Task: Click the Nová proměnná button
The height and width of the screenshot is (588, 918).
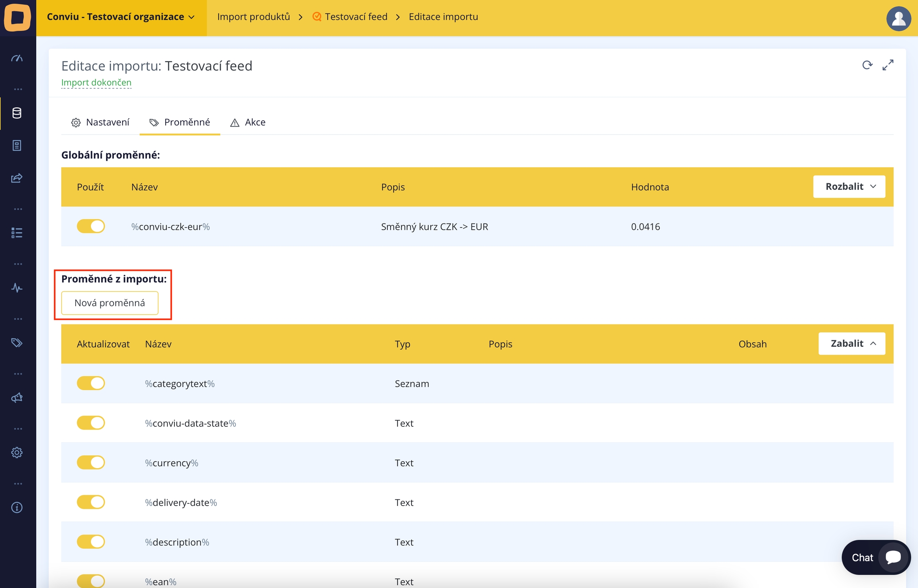Action: coord(110,303)
